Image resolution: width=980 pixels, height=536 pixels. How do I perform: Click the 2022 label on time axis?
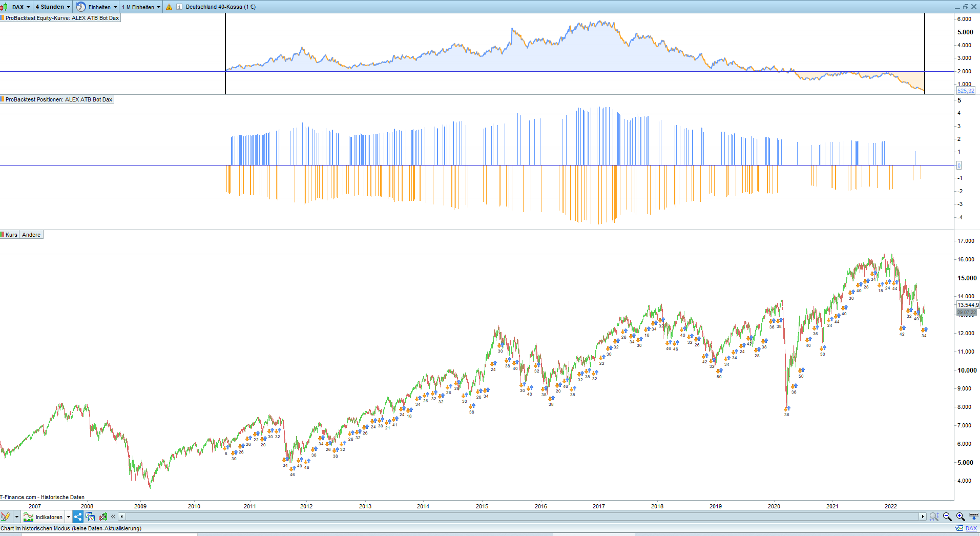pos(891,506)
